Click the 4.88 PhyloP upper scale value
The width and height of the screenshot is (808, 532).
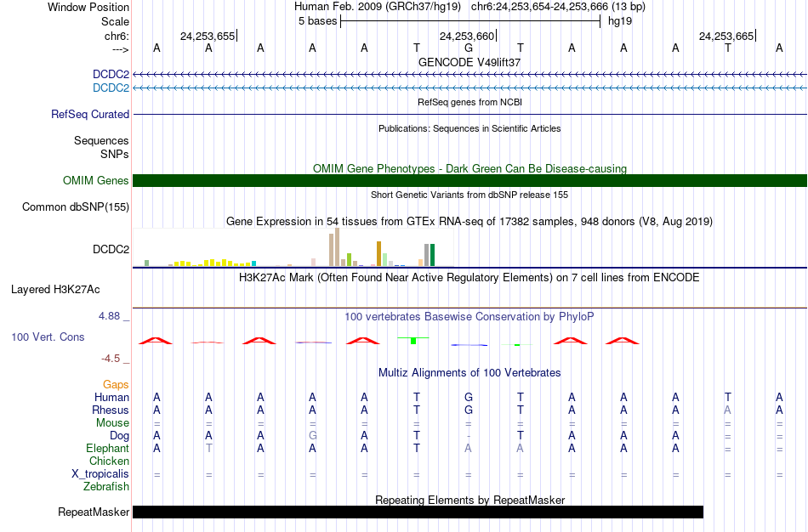pos(109,315)
